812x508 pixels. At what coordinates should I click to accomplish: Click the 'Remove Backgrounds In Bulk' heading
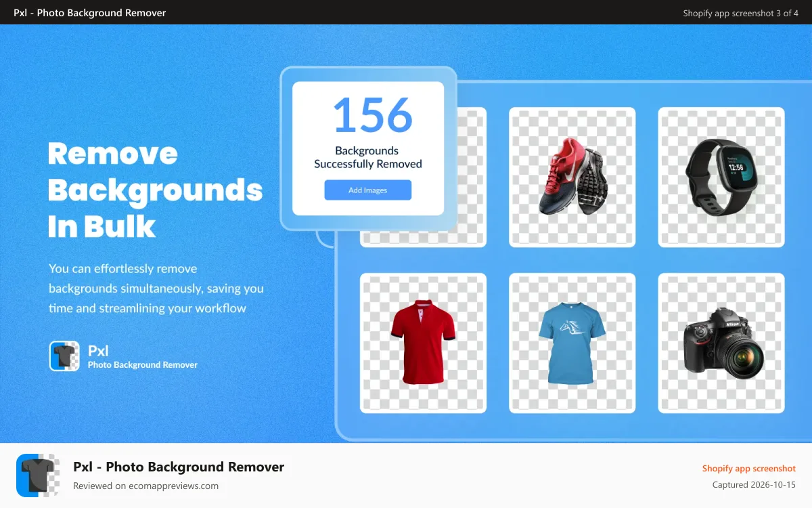tap(155, 190)
